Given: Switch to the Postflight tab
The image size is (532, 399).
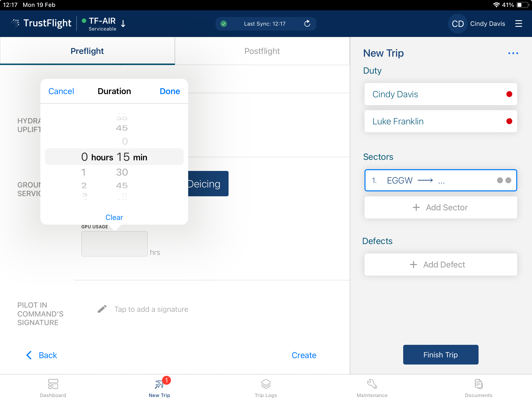Looking at the screenshot, I should click(262, 51).
